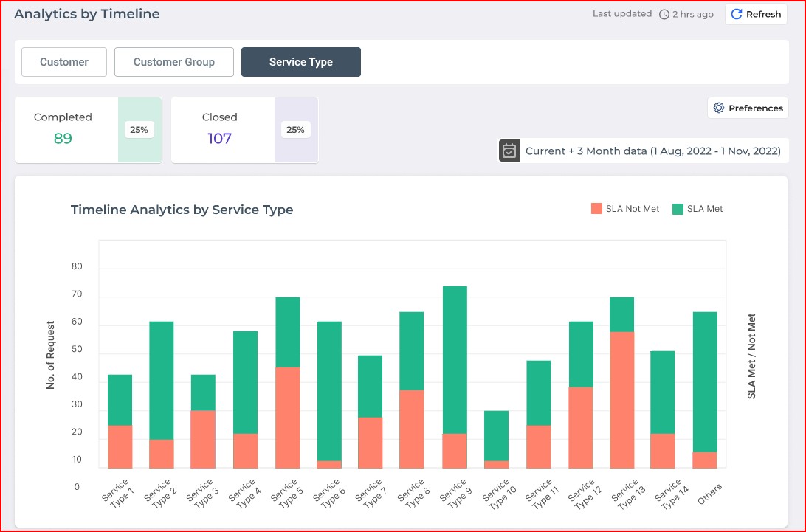Click the Closed 107 summary card
The width and height of the screenshot is (806, 532).
(221, 130)
